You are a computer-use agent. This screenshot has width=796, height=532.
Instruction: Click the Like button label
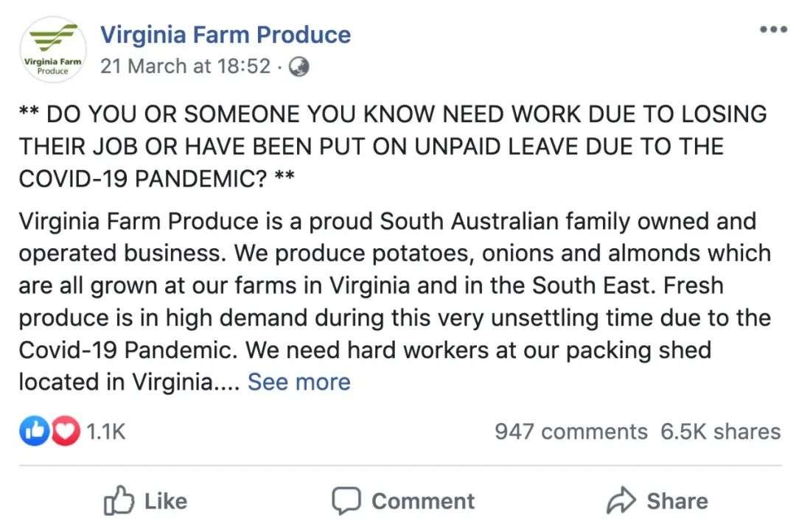click(x=165, y=501)
